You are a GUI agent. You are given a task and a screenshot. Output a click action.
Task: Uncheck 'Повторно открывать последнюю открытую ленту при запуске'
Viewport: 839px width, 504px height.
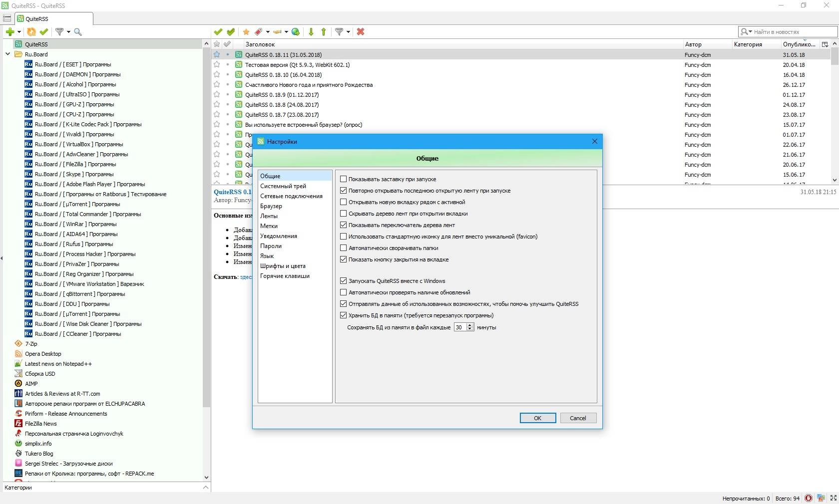[343, 191]
